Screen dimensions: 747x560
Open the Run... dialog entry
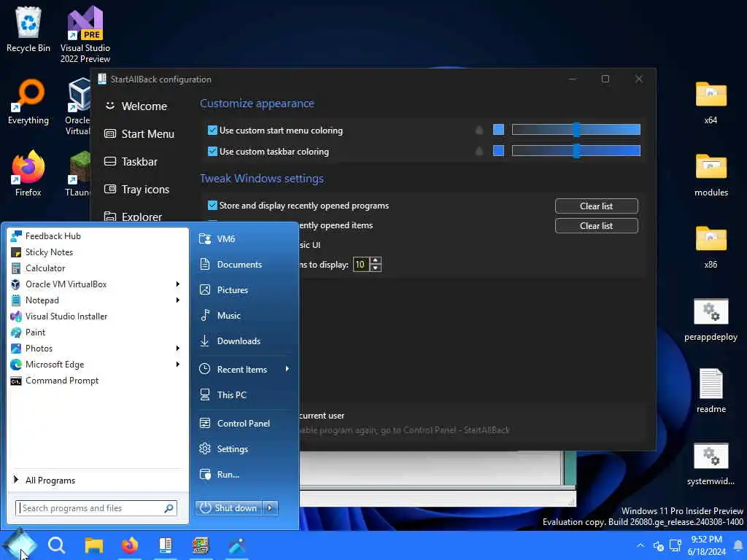228,475
